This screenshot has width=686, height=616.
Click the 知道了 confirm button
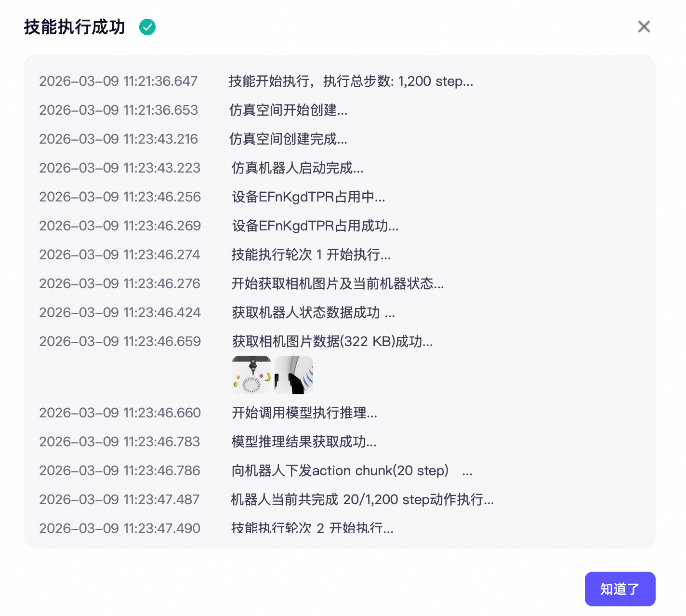tap(620, 589)
